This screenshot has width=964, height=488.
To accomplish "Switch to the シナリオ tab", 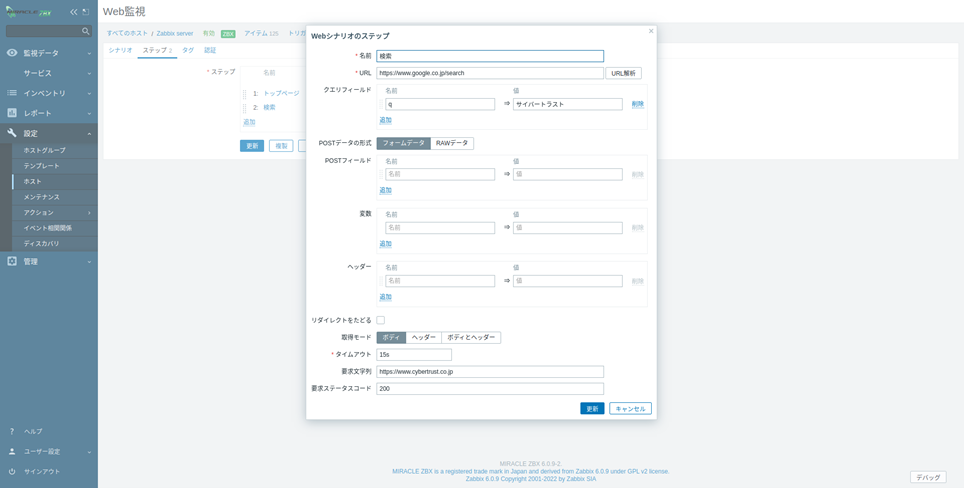I will coord(120,50).
